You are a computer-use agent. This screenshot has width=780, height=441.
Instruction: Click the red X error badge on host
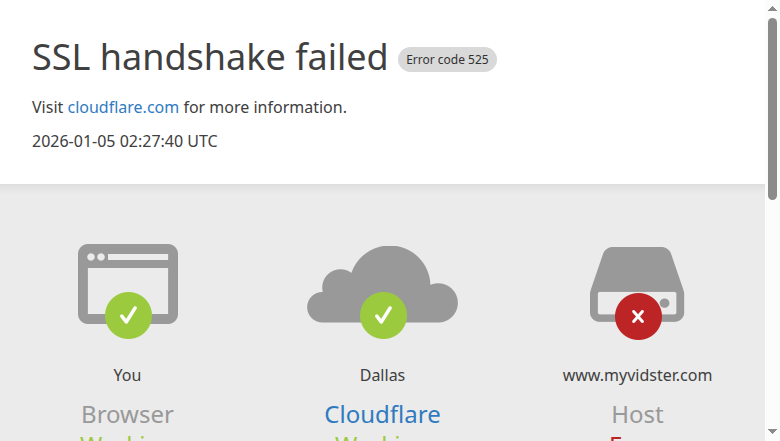pos(638,317)
